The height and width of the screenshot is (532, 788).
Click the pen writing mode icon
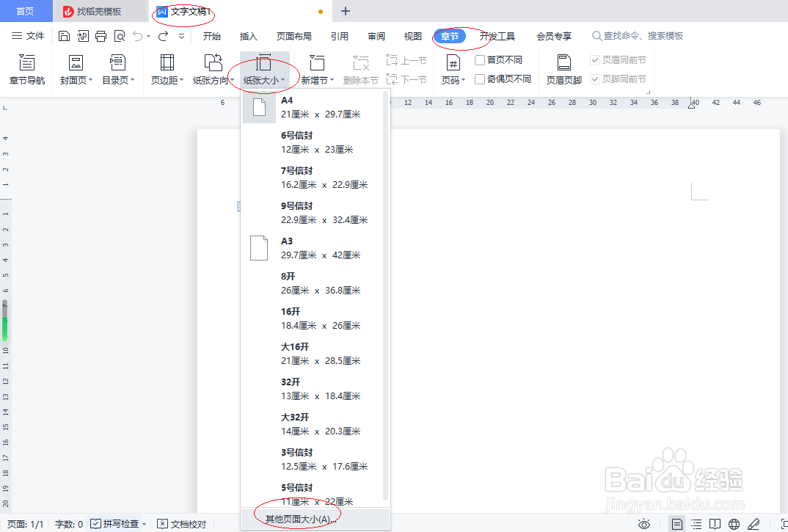(x=754, y=524)
